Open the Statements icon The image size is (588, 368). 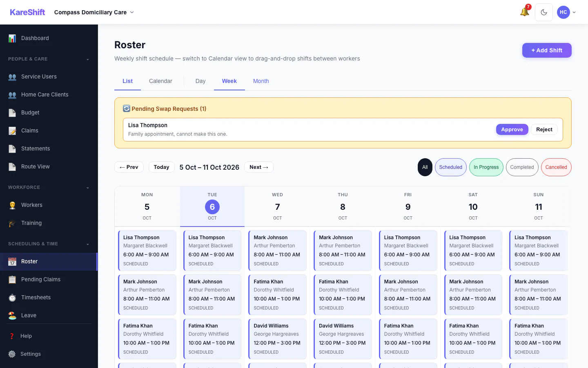pyautogui.click(x=12, y=149)
